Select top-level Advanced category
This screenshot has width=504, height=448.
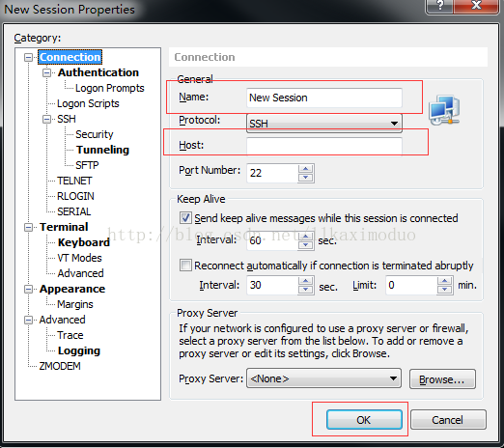pyautogui.click(x=62, y=320)
